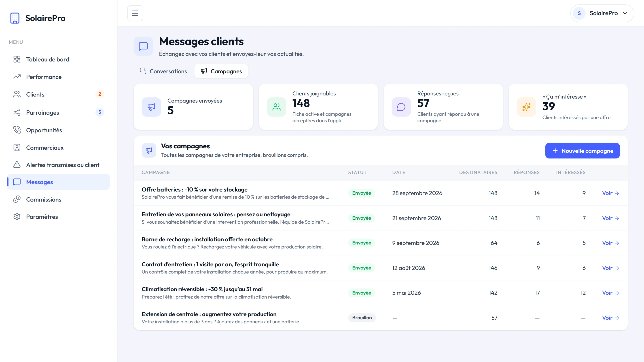
Task: Click the Brouillon status badge
Action: pyautogui.click(x=362, y=318)
